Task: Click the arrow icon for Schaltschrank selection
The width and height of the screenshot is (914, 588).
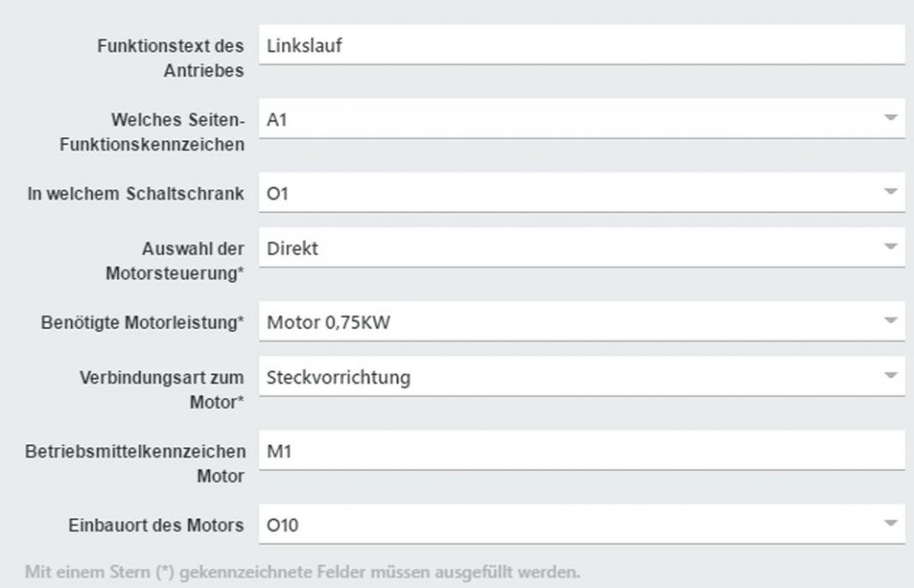Action: 890,192
